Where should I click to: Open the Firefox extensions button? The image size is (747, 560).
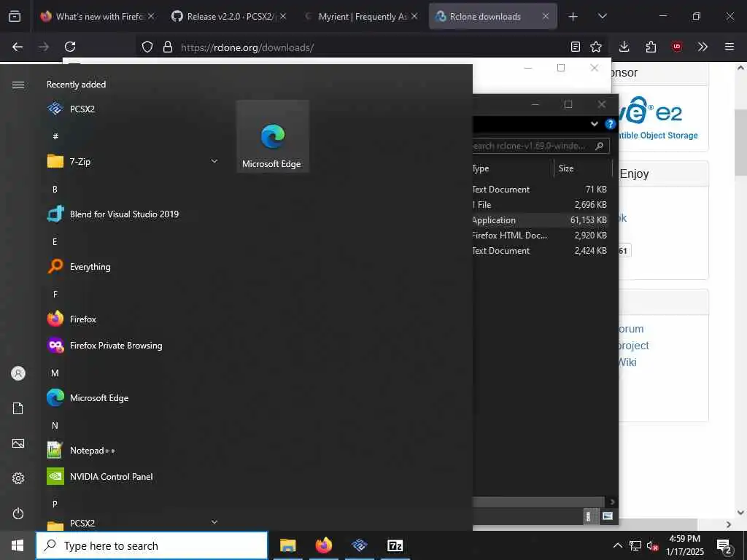651,47
